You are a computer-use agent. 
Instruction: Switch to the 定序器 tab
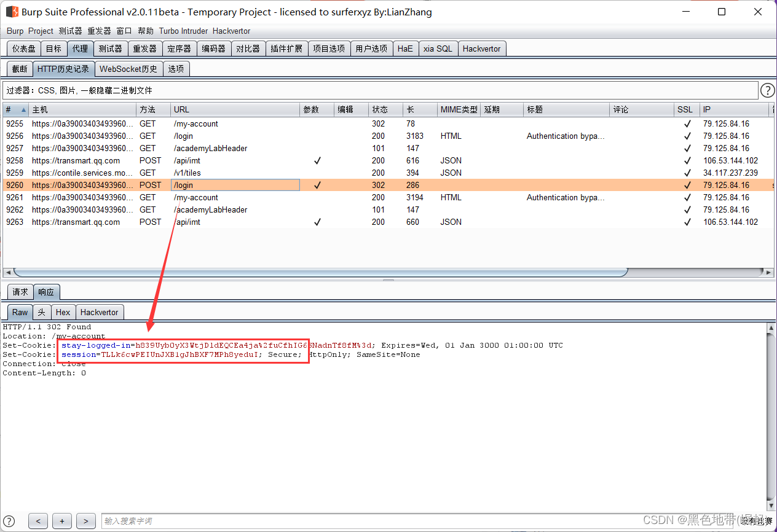[x=179, y=49]
